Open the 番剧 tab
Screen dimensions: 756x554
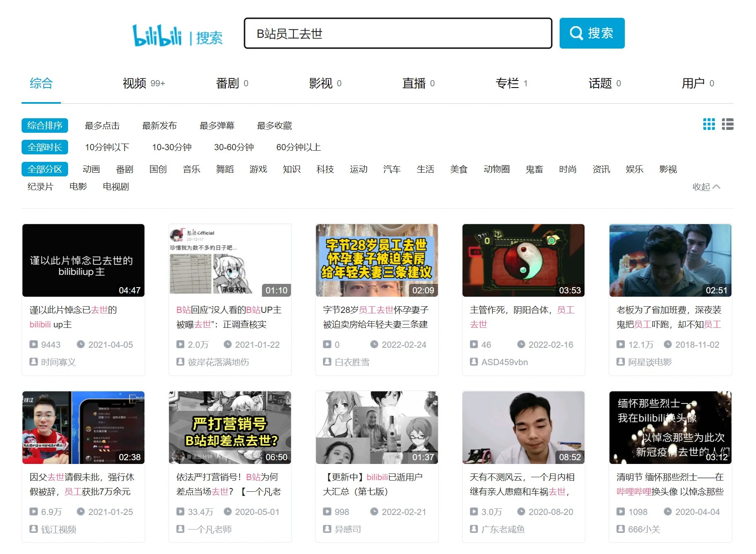point(232,83)
